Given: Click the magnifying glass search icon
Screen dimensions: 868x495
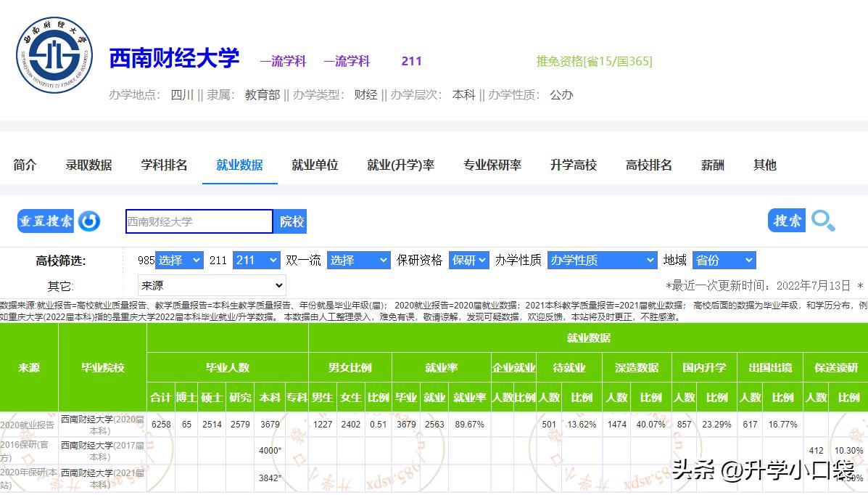Looking at the screenshot, I should point(823,221).
